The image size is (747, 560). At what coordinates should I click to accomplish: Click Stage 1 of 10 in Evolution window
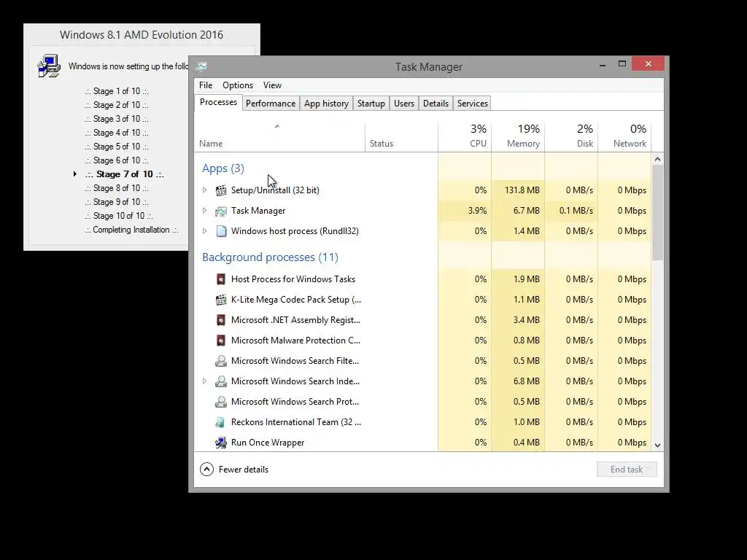[117, 91]
